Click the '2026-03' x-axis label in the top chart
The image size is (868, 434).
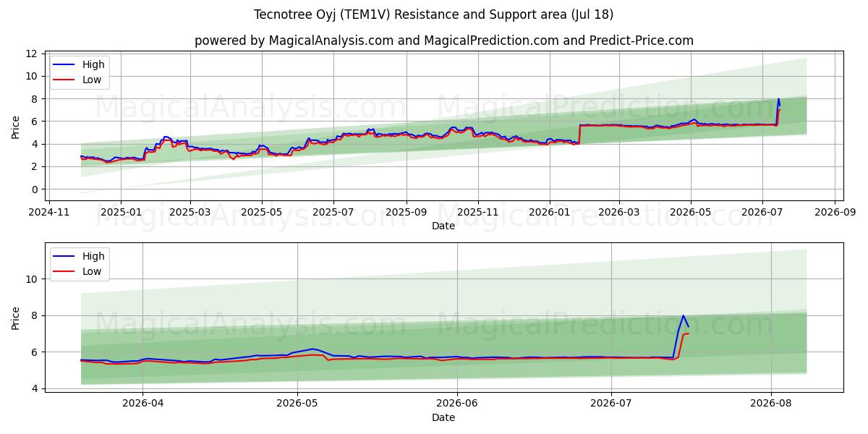coord(619,213)
